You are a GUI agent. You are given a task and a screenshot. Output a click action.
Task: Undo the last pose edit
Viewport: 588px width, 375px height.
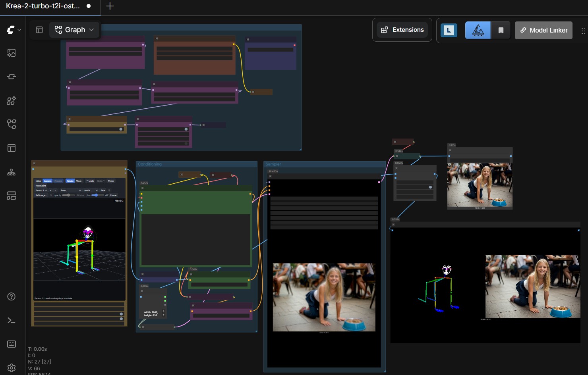[x=90, y=181]
